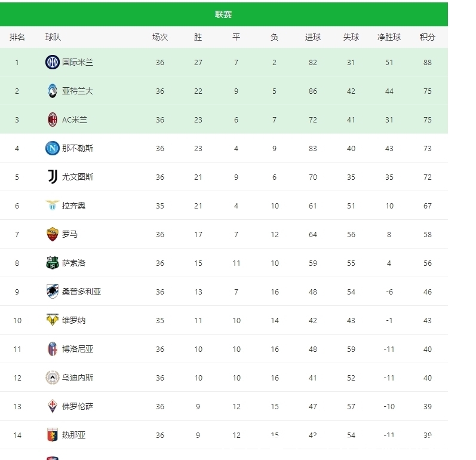
Task: Click the 排名 column header
Action: tap(17, 37)
